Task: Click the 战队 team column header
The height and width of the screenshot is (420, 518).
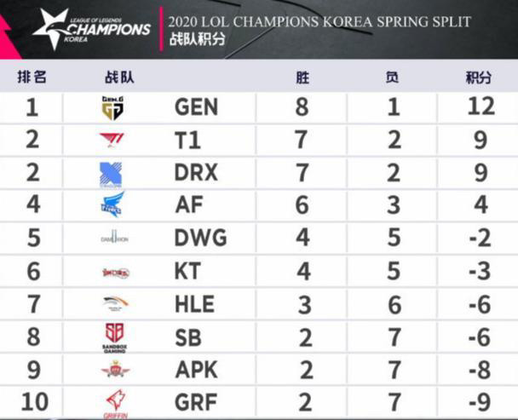Action: [114, 77]
